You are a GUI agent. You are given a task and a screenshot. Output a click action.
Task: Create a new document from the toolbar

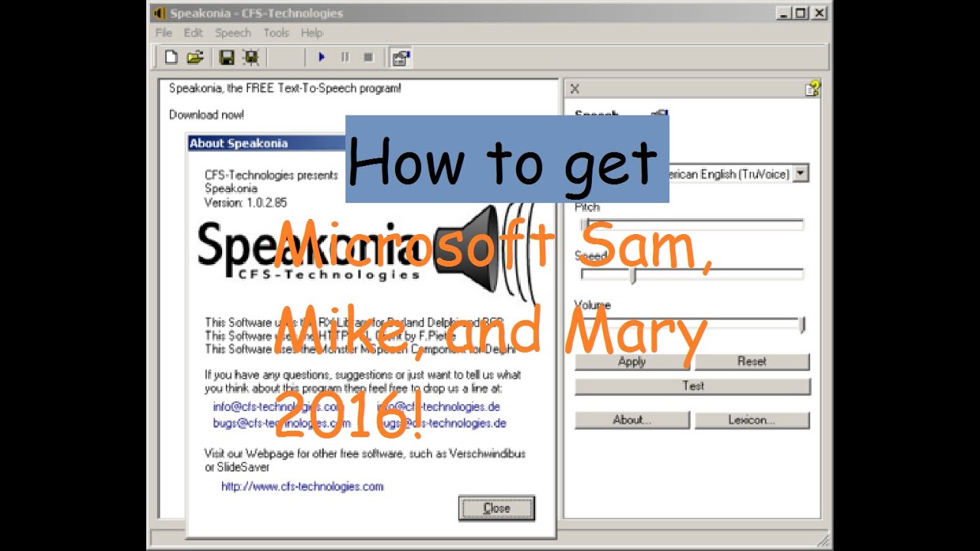pyautogui.click(x=171, y=57)
